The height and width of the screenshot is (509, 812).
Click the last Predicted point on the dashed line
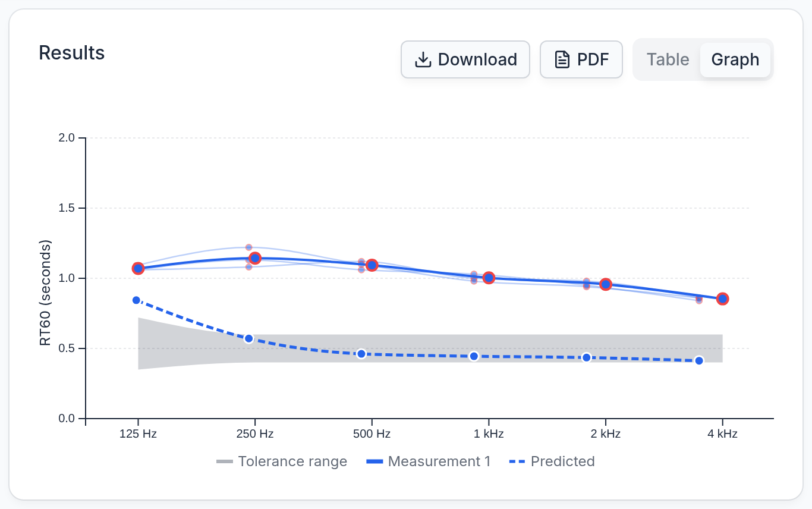tap(699, 360)
